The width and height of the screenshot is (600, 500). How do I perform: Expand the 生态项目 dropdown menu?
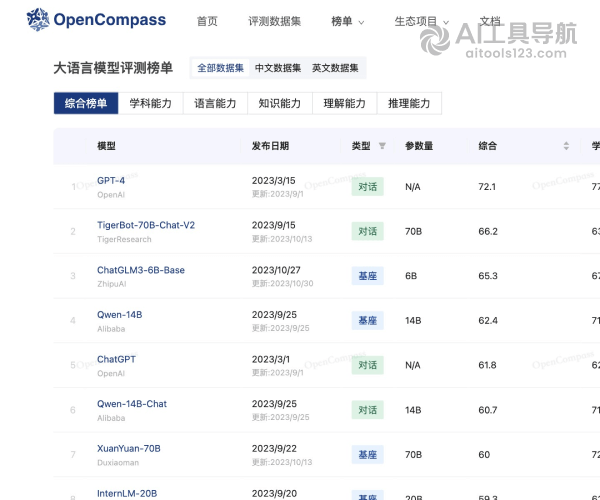(x=422, y=21)
